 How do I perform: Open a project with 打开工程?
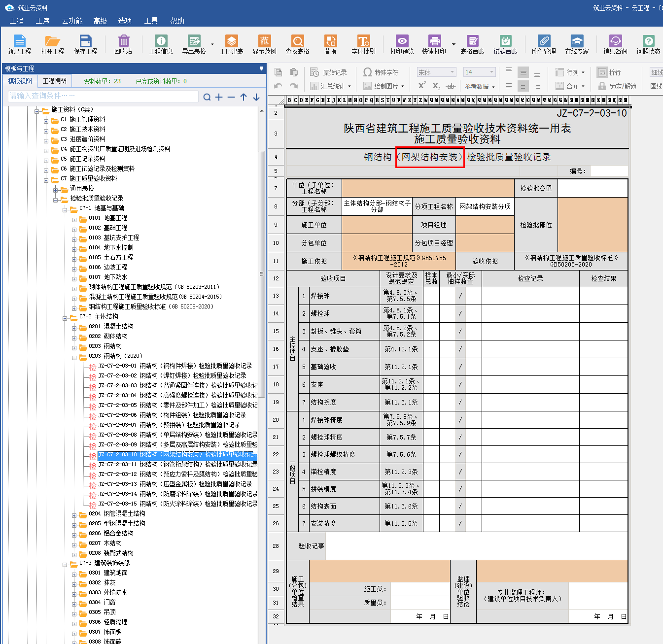(x=52, y=44)
